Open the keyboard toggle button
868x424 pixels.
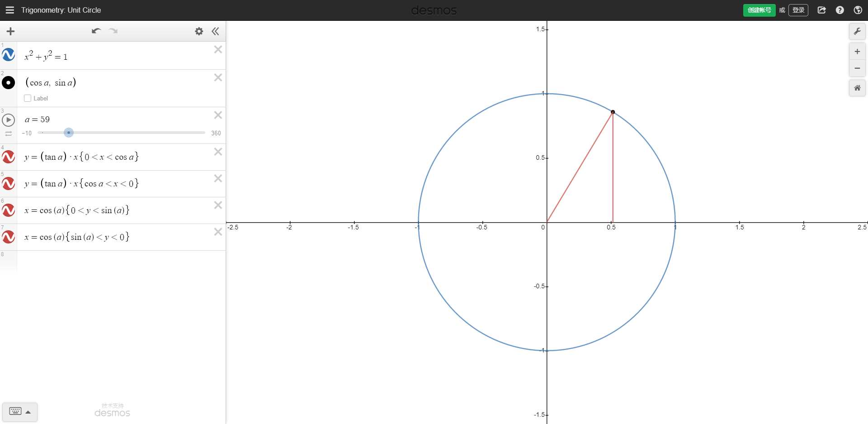[20, 412]
